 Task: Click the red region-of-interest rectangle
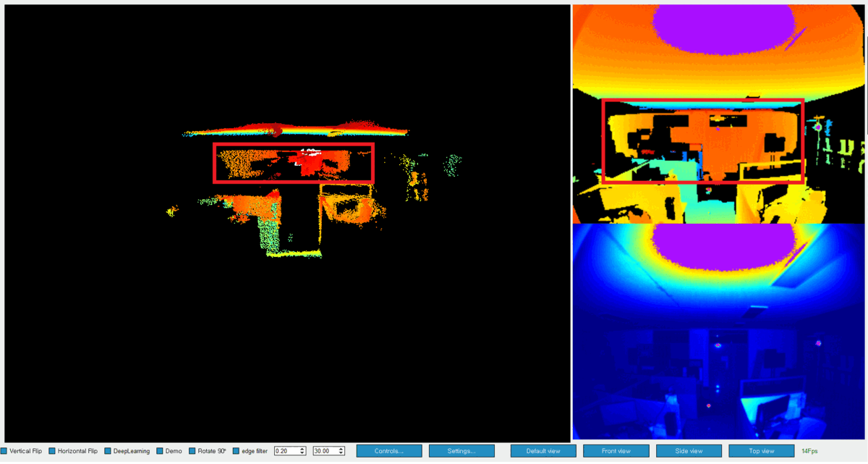tap(294, 164)
